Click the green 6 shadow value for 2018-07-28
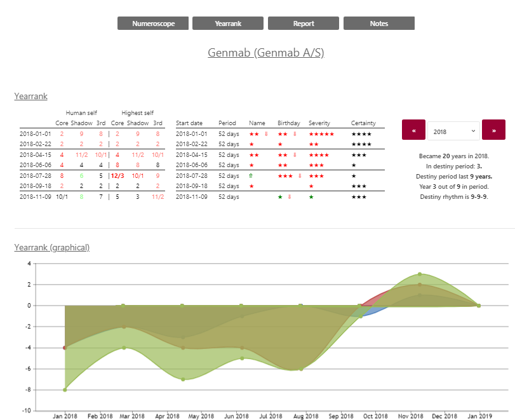The width and height of the screenshot is (515, 420). tap(81, 176)
